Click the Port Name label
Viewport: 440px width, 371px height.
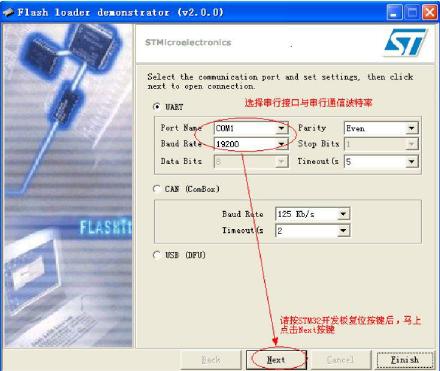[x=181, y=128]
